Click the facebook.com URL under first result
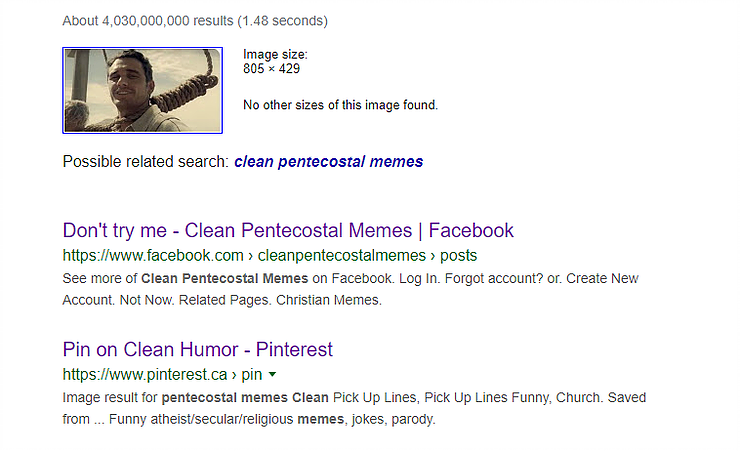The image size is (740, 451). tap(153, 254)
